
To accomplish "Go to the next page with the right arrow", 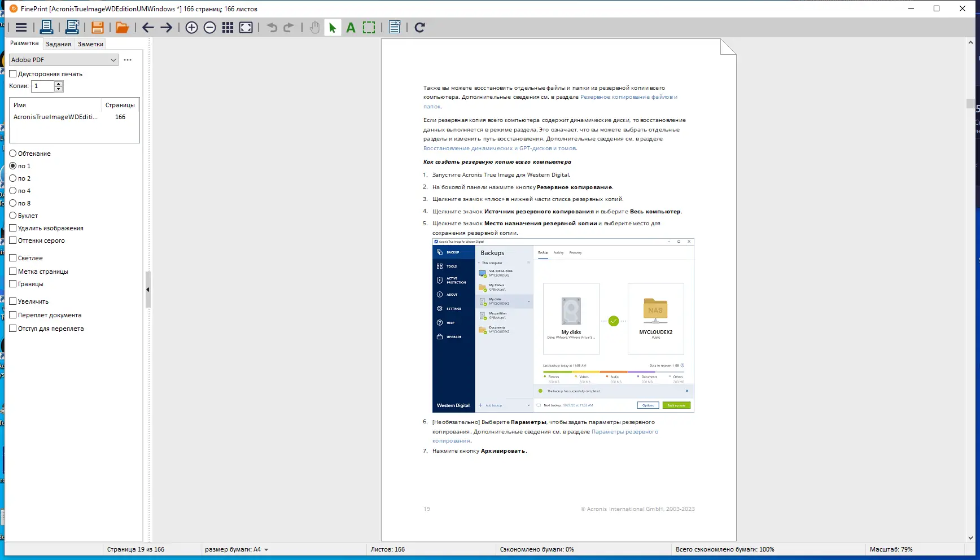I will point(166,27).
